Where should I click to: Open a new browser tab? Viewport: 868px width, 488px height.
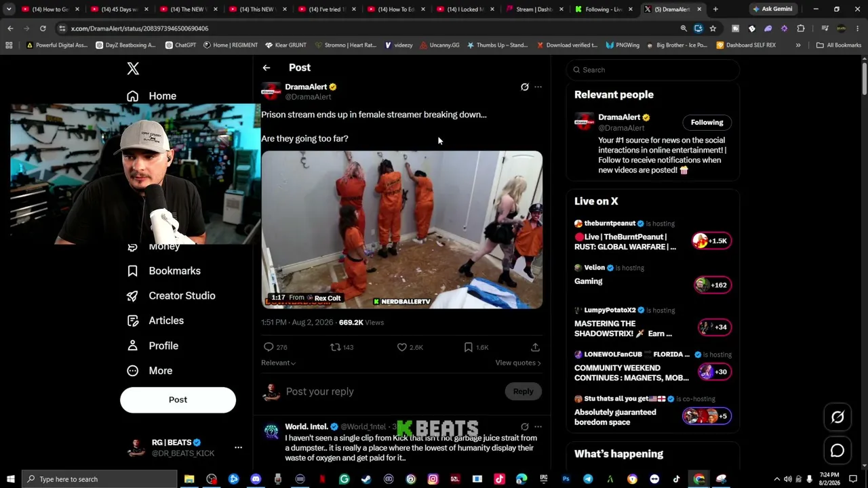715,9
